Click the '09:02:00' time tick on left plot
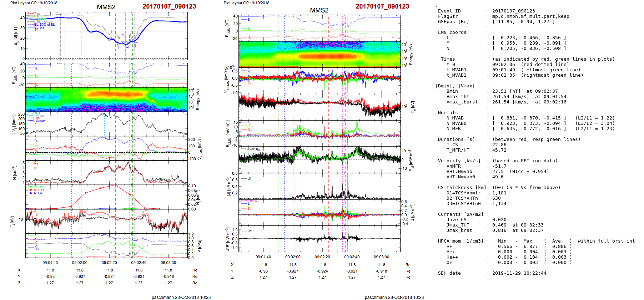The width and height of the screenshot is (644, 300). (x=80, y=263)
